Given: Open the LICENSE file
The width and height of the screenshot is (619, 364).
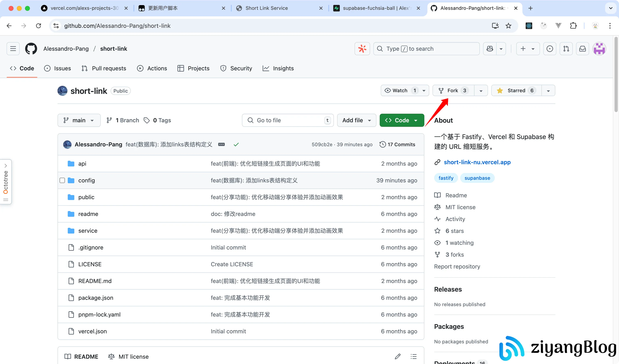Looking at the screenshot, I should pos(90,264).
